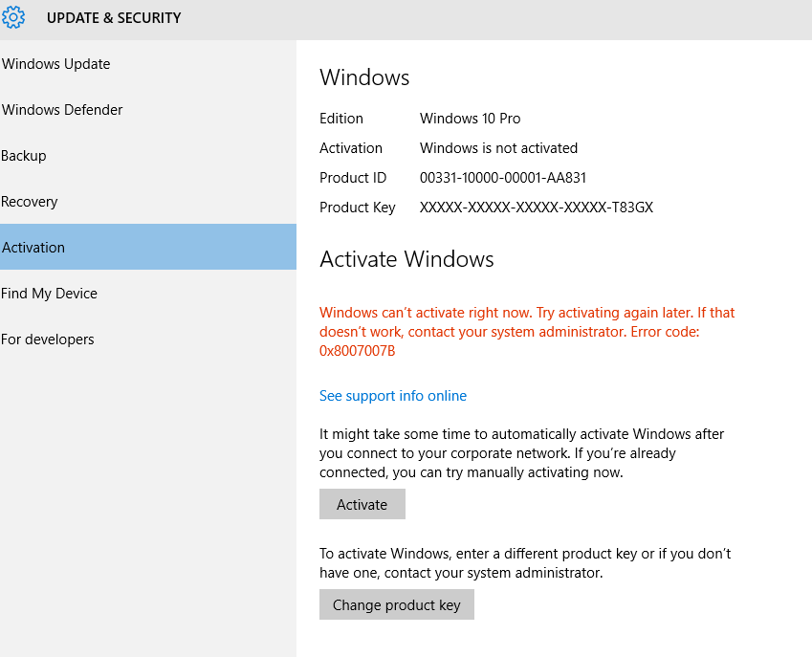Go to the Backup section

click(x=148, y=155)
